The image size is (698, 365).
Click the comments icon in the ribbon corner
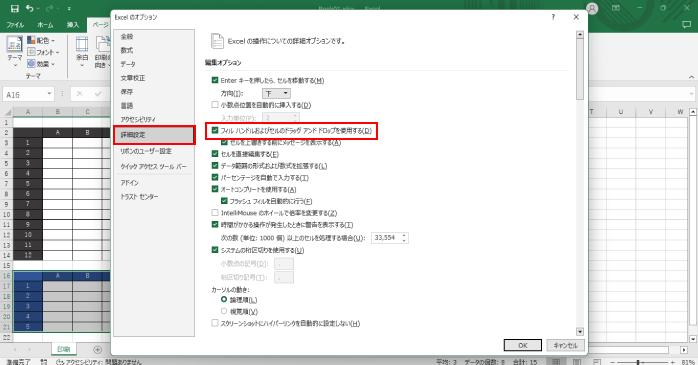pyautogui.click(x=686, y=25)
